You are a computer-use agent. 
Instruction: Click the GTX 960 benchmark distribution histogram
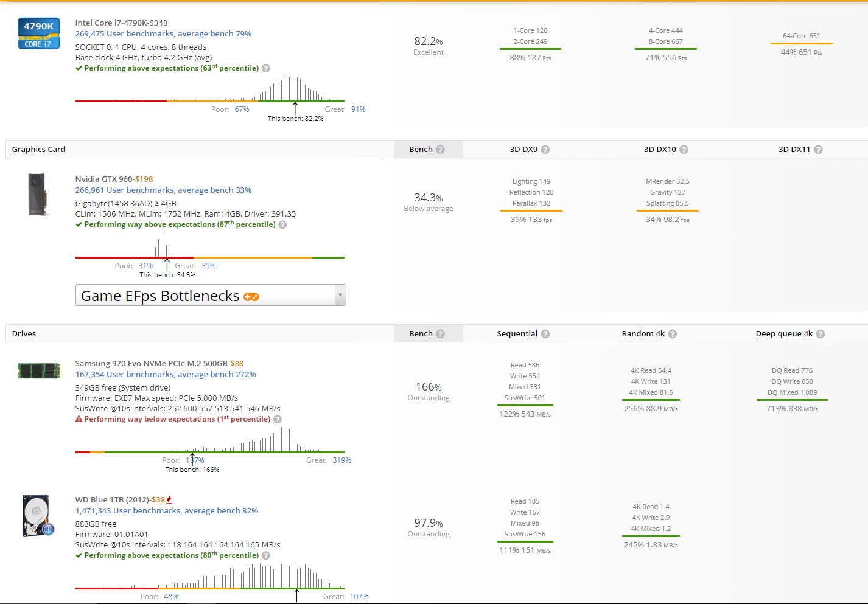click(210, 245)
